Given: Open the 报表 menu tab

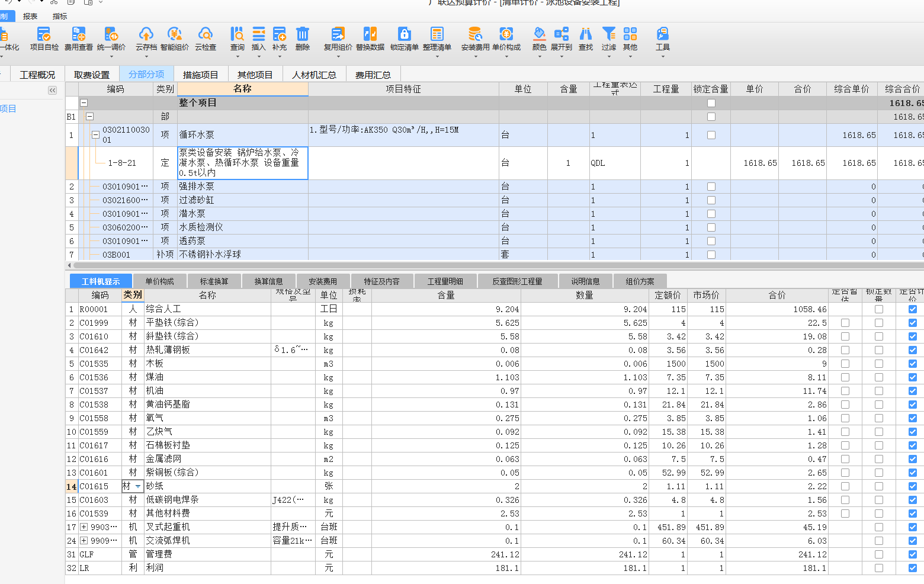Looking at the screenshot, I should [x=30, y=16].
